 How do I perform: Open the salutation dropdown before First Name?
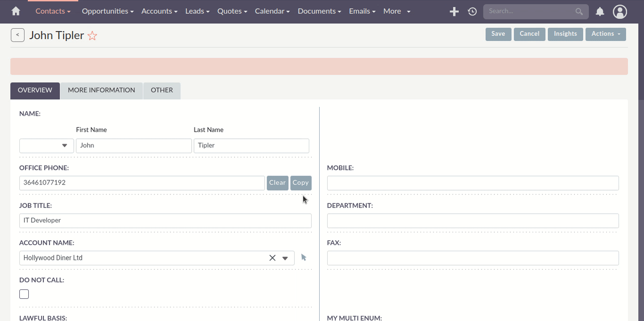(x=46, y=145)
